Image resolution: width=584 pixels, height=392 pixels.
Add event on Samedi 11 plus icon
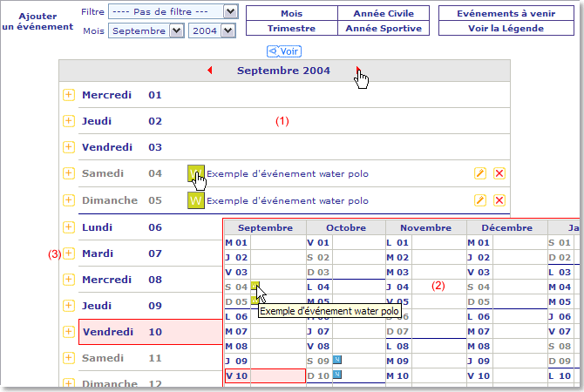click(x=69, y=358)
